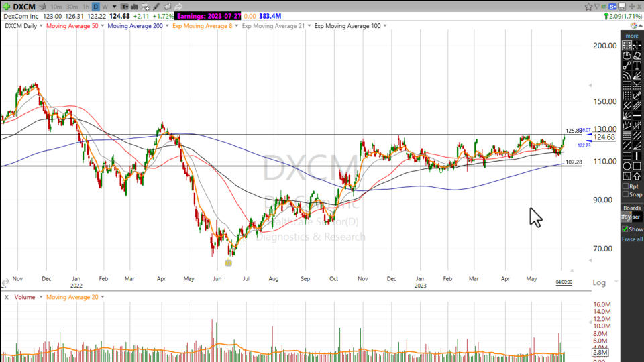644x362 pixels.
Task: Select the text (T) tool
Action: 637,66
